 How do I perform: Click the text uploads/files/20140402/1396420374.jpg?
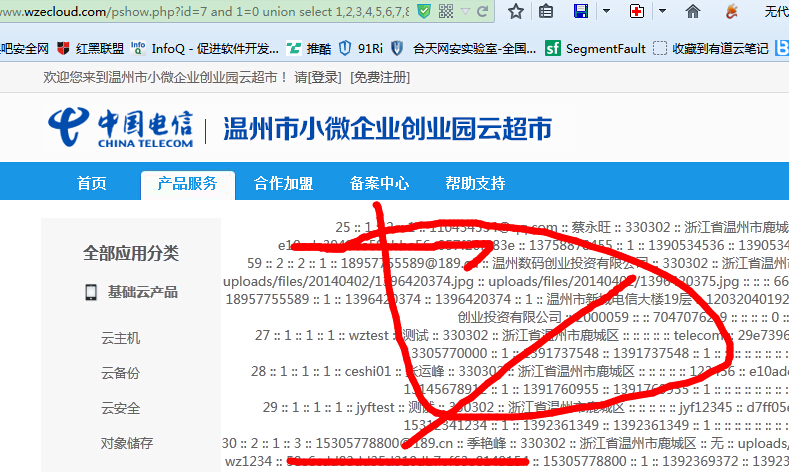click(x=348, y=281)
